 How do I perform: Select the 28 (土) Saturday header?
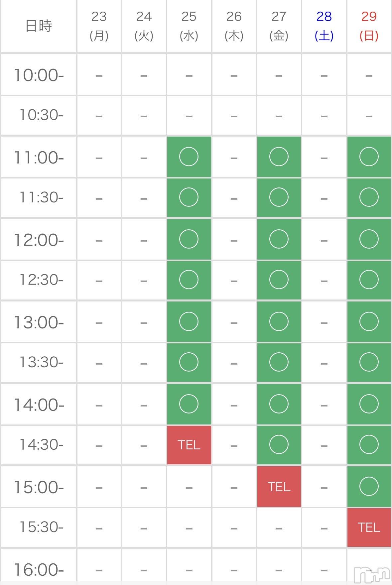324,26
